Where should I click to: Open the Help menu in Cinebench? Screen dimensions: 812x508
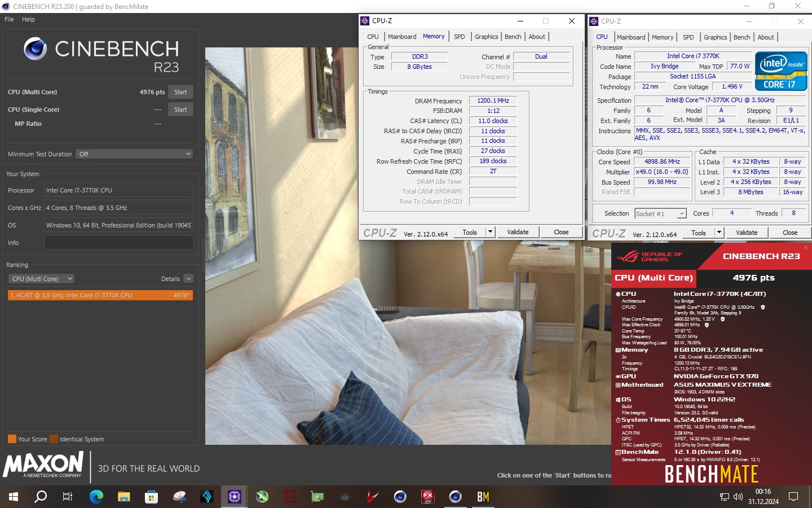pos(28,19)
